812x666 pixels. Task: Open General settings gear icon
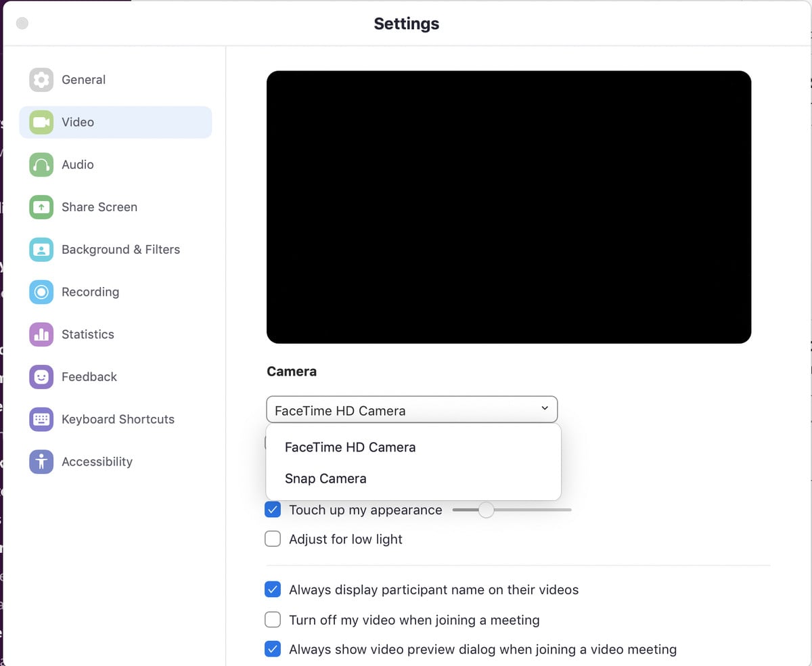point(41,80)
